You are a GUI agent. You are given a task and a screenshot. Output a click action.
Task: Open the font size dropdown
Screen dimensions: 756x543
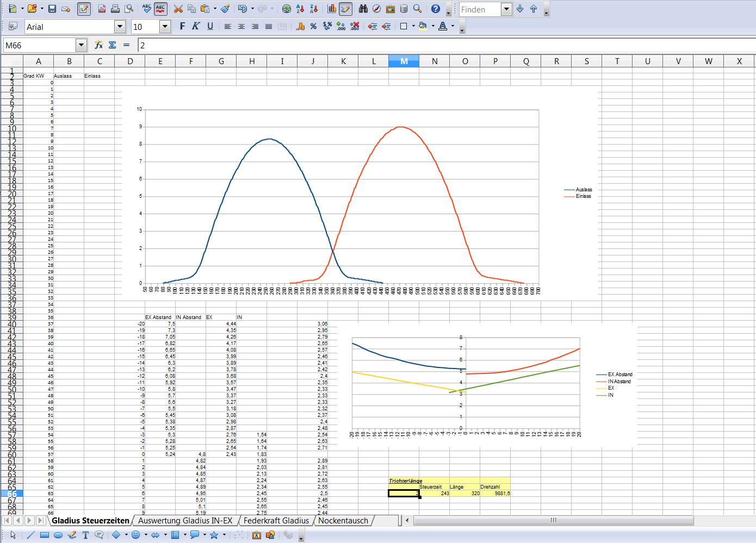point(165,27)
